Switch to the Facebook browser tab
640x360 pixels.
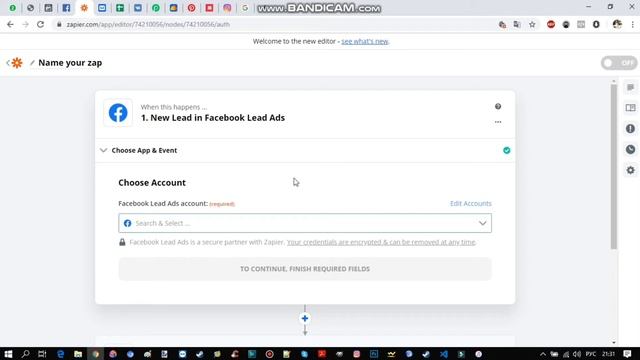pyautogui.click(x=66, y=8)
